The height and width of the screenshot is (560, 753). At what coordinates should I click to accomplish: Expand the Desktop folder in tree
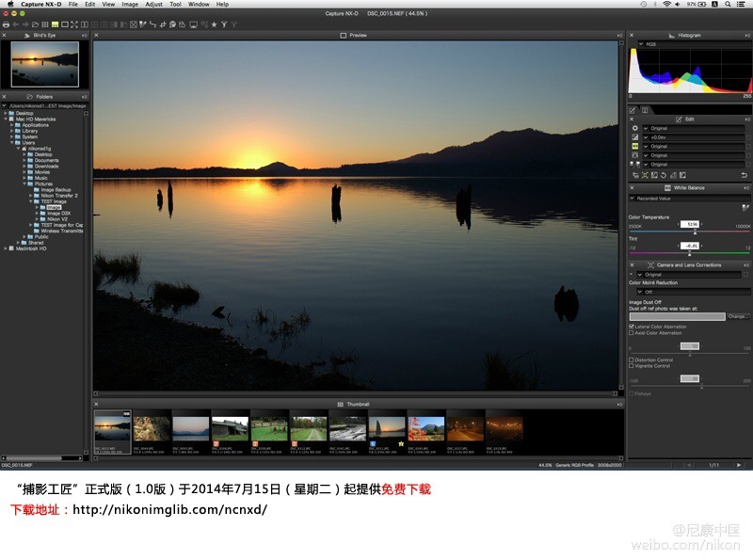[6, 113]
